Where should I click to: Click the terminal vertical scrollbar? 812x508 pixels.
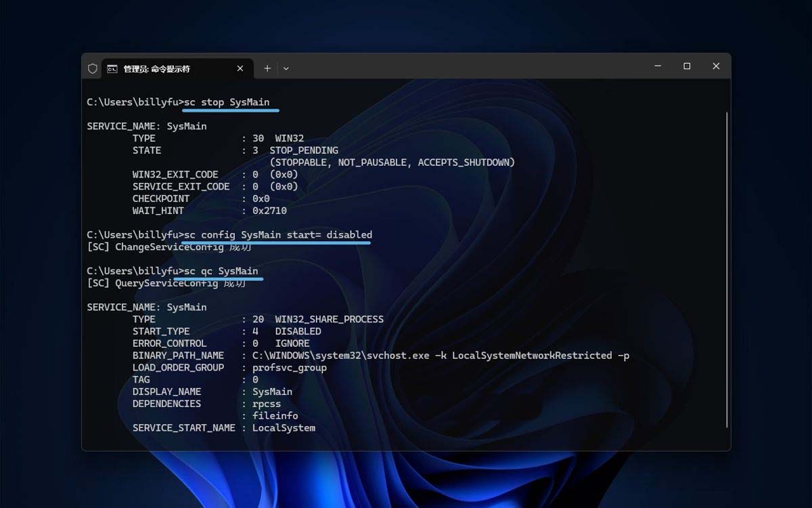pos(727,270)
